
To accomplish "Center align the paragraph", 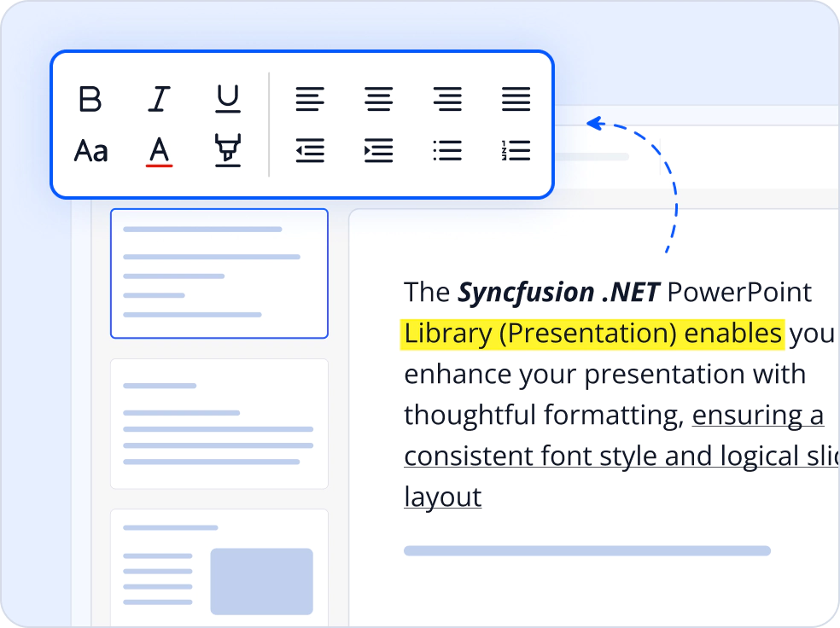I will 379,99.
